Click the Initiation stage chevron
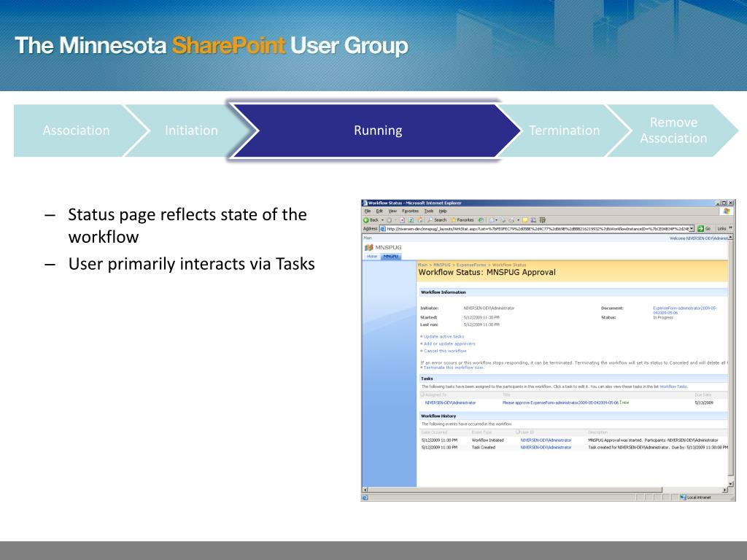Viewport: 747px width, 560px height. [x=191, y=131]
